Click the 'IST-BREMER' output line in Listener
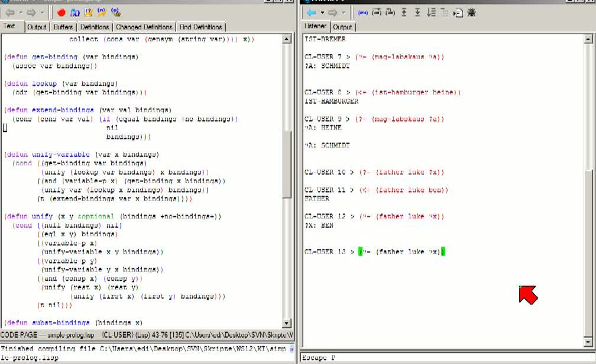 (x=325, y=39)
